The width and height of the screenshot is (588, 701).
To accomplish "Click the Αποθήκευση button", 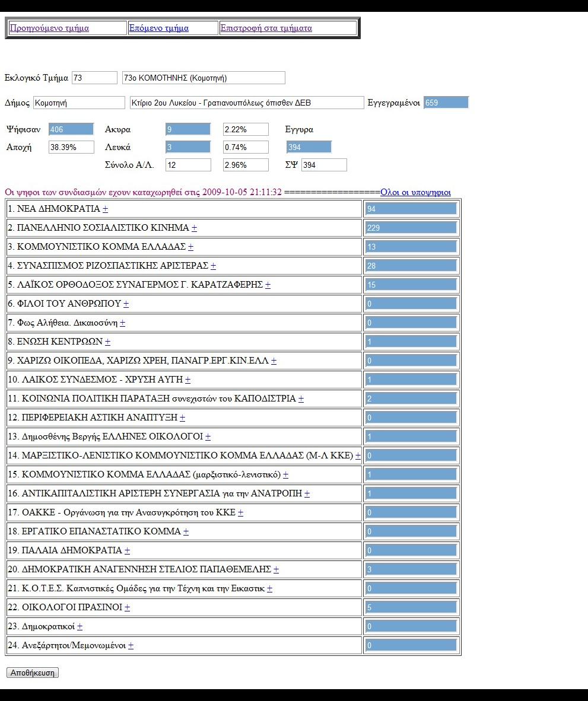I will pos(33,673).
